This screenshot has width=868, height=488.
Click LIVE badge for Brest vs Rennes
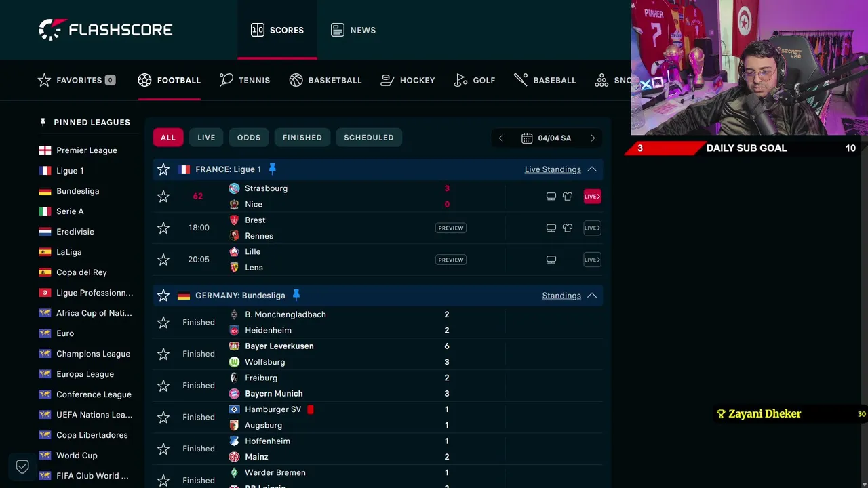[x=593, y=228]
